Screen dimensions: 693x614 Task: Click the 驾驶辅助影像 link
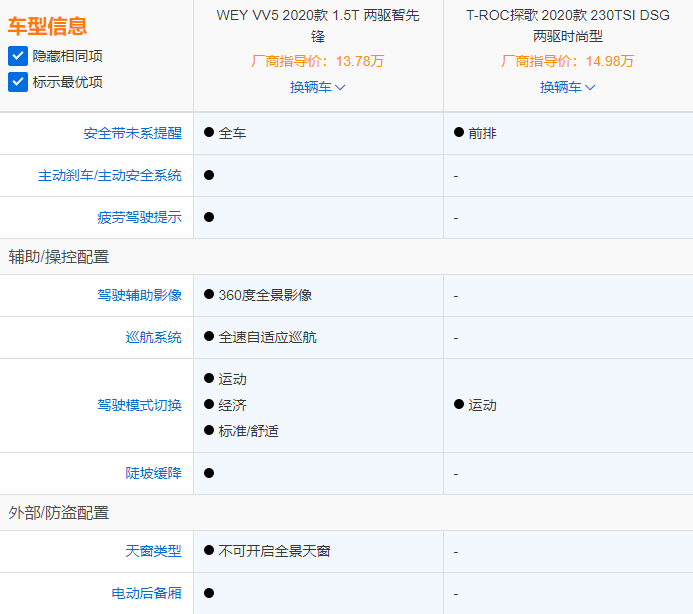[x=139, y=295]
